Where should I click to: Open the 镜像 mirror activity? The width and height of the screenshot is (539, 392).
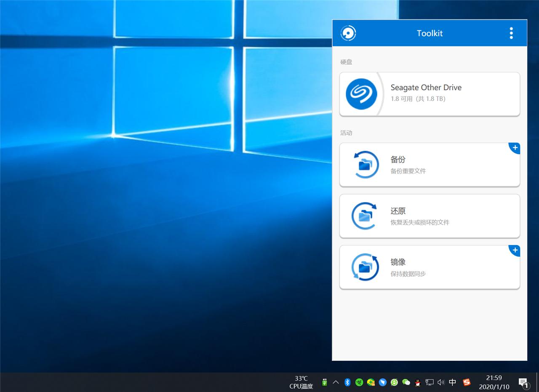[430, 267]
